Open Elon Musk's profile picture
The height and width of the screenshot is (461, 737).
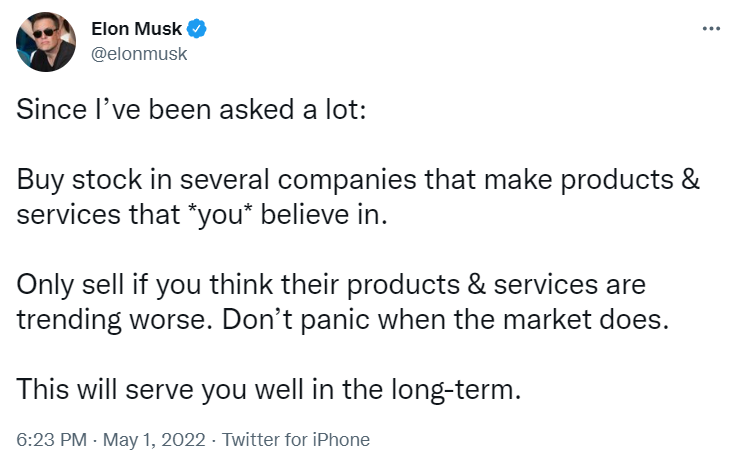coord(46,42)
